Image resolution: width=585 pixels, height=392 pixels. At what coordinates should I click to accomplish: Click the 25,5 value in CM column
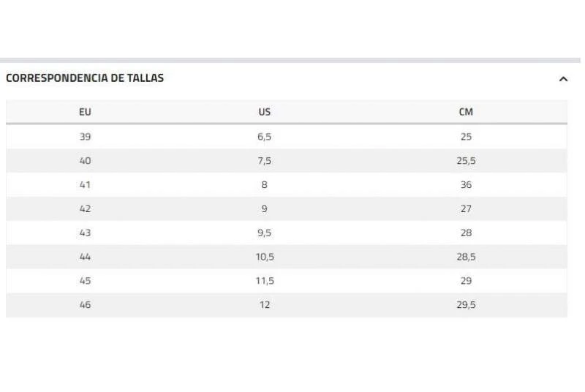pyautogui.click(x=466, y=161)
